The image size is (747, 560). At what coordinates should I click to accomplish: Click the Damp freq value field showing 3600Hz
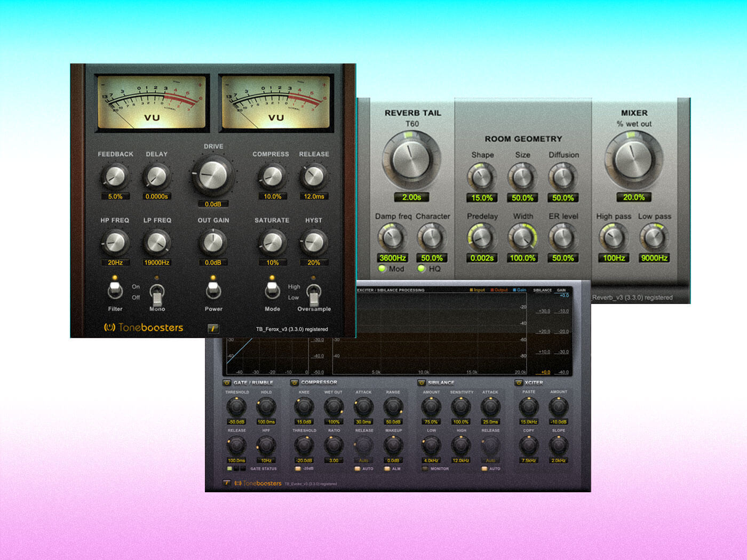(392, 258)
